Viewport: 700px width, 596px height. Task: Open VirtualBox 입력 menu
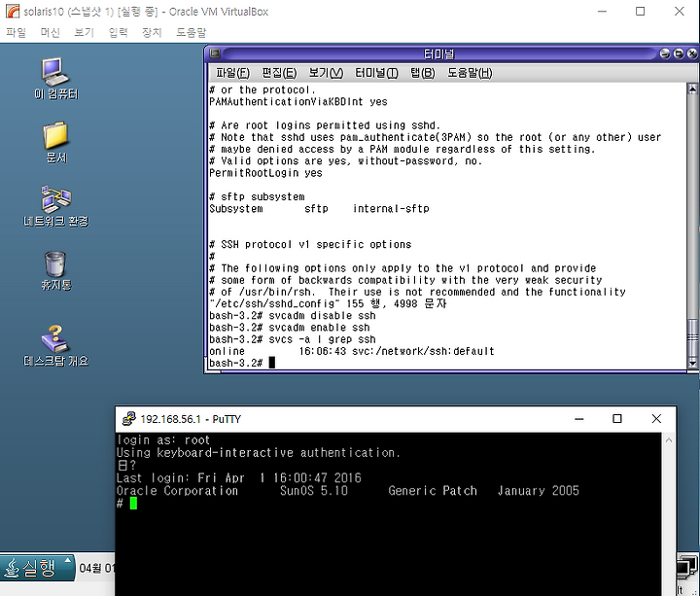tap(118, 32)
